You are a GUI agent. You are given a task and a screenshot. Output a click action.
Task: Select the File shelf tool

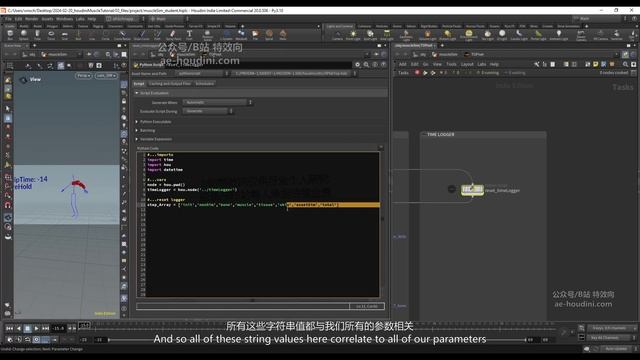coord(255,35)
